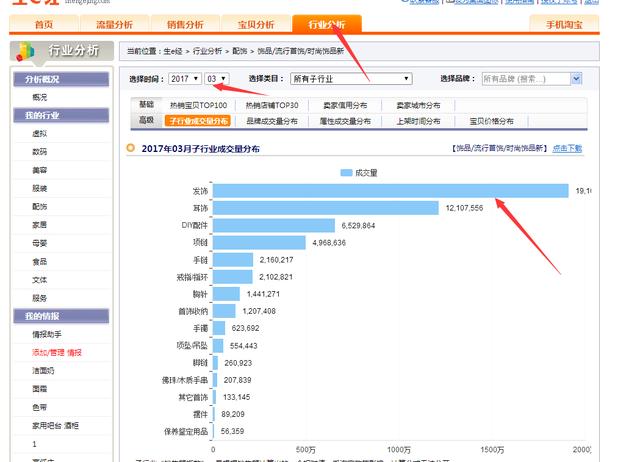Open 情报助手 in the sidebar
Screen dimensions: 640x462
coord(48,334)
